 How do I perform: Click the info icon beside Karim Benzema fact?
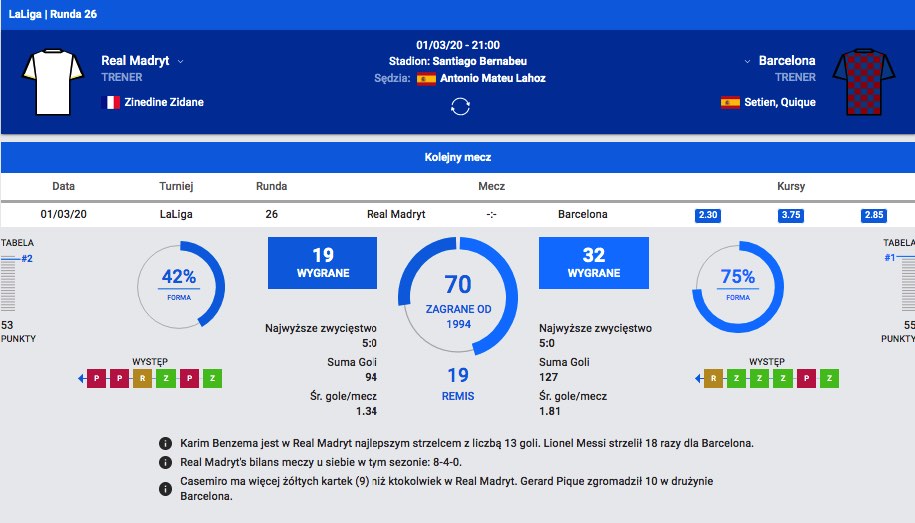coord(165,443)
